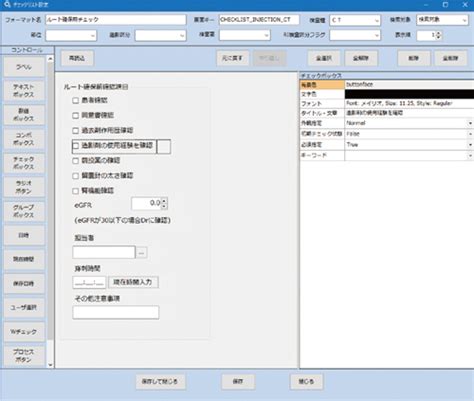Click the other notes text field

(116, 312)
